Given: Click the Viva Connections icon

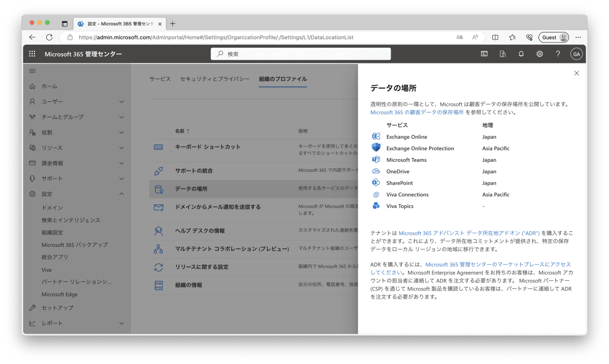Looking at the screenshot, I should pos(376,195).
